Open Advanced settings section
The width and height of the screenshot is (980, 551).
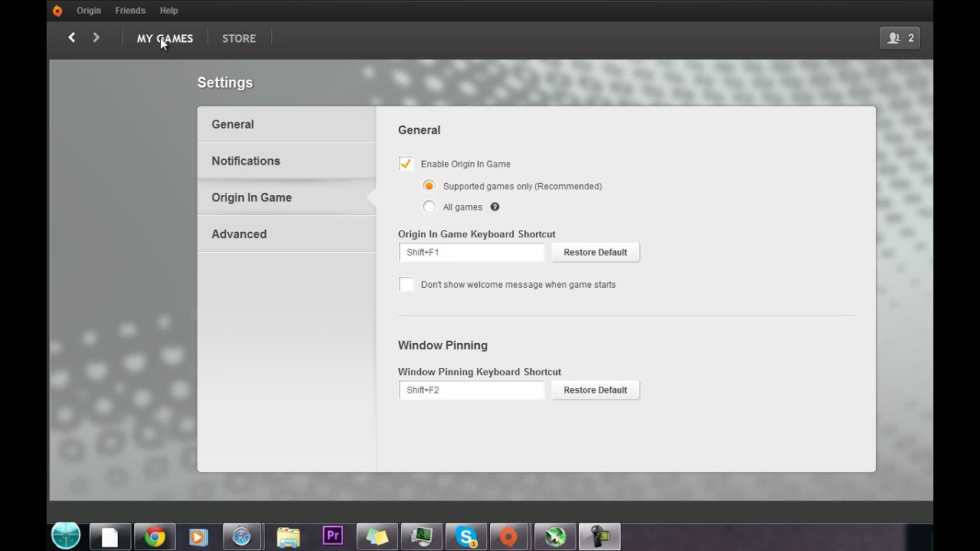tap(286, 234)
